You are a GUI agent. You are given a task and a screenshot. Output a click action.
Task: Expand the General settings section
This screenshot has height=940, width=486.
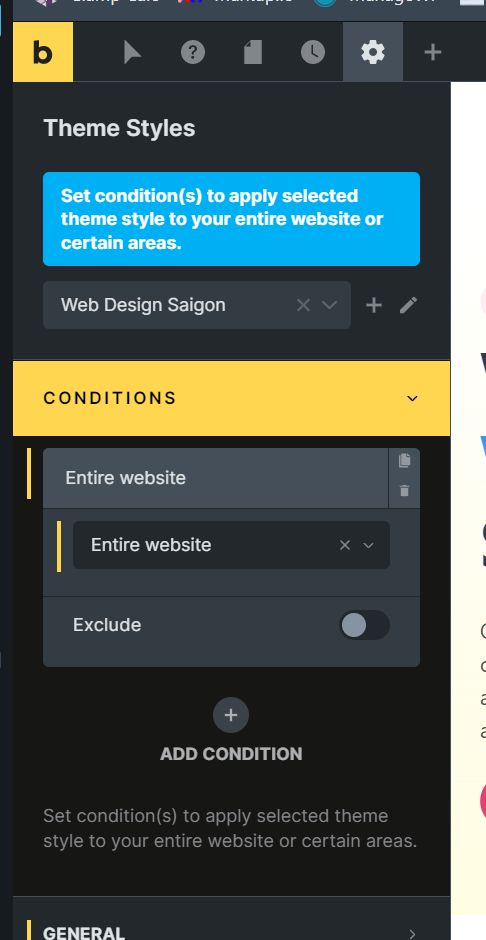coord(231,932)
